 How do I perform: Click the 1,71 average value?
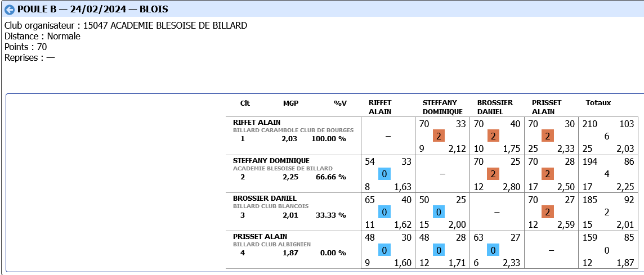point(457,263)
